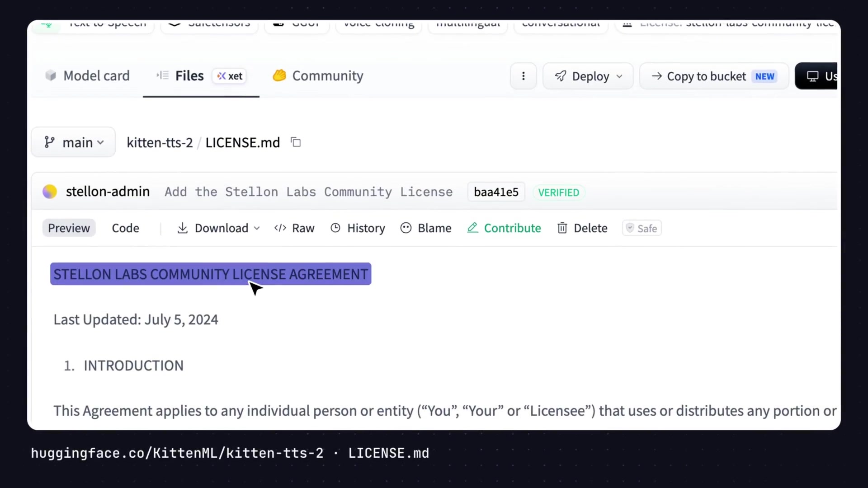Click the NEW badge on Copy to bucket
Image resolution: width=868 pixels, height=488 pixels.
pyautogui.click(x=765, y=76)
